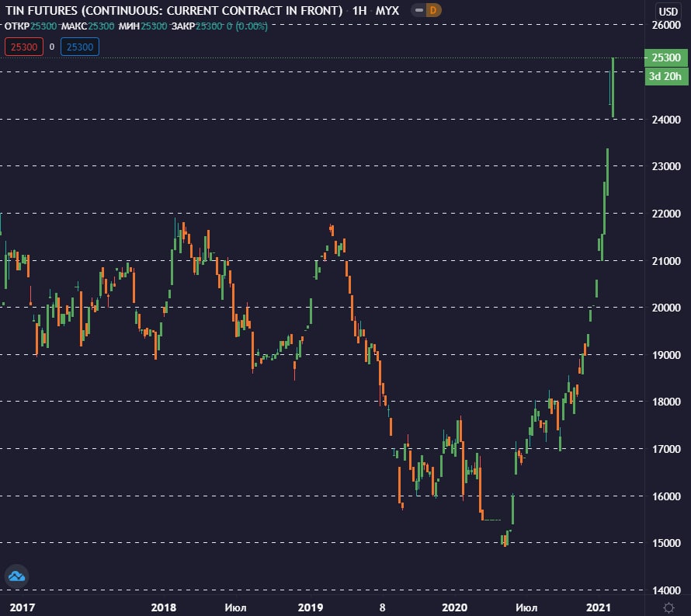Click the МИН low value 25300
Image resolution: width=691 pixels, height=616 pixels.
pyautogui.click(x=154, y=26)
